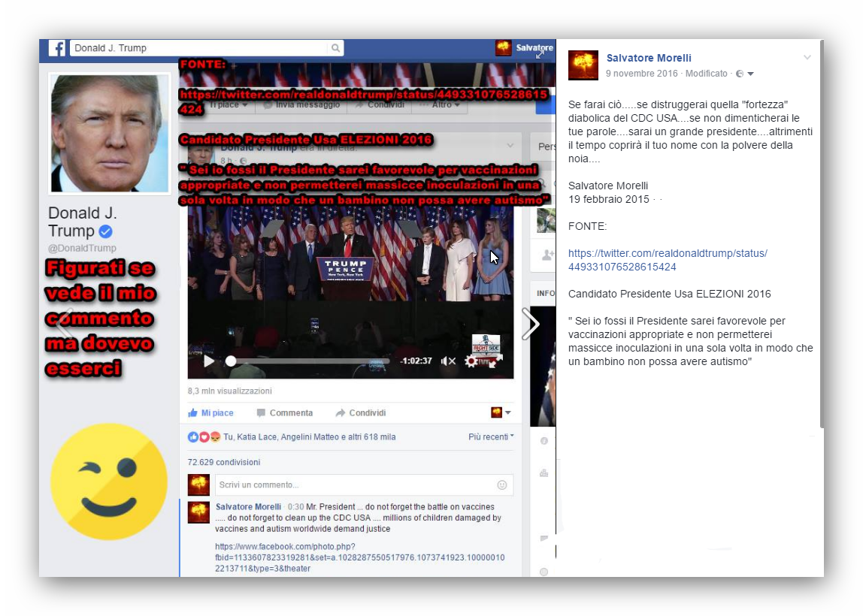The image size is (863, 616).
Task: Like the video with Mi piace
Action: tap(210, 412)
